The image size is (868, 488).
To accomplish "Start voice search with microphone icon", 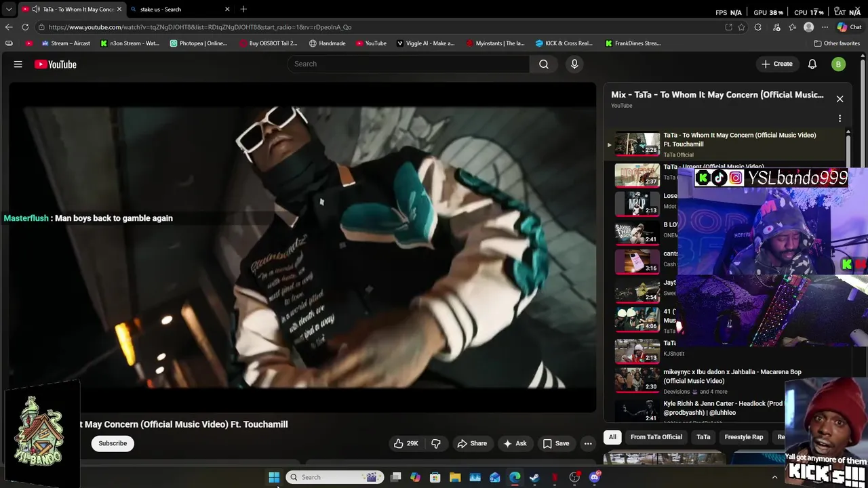I will point(574,64).
